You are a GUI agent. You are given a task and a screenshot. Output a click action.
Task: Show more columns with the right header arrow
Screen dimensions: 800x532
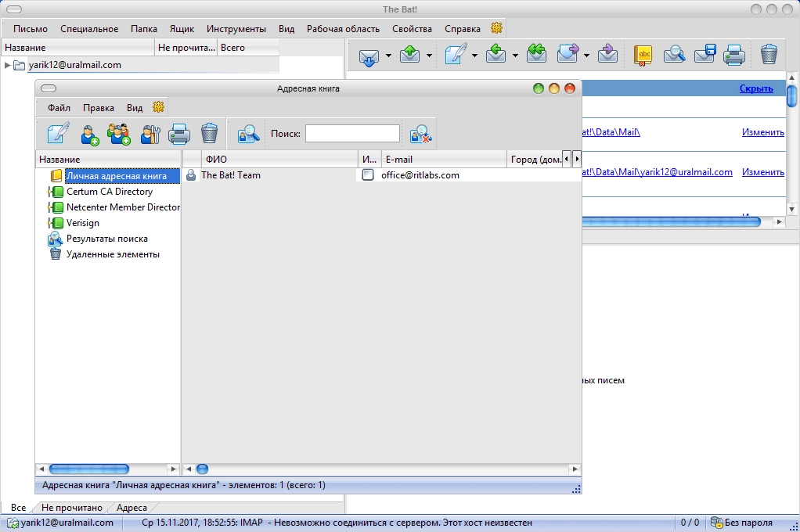click(577, 159)
